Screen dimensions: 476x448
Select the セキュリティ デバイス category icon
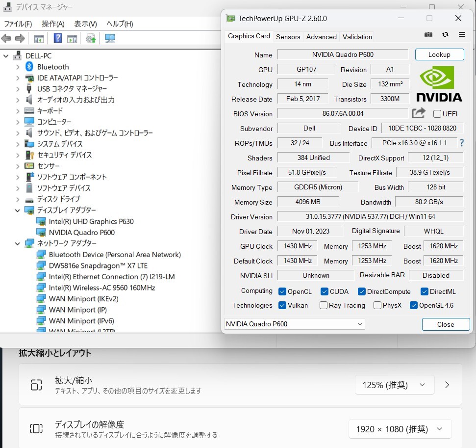coord(29,155)
